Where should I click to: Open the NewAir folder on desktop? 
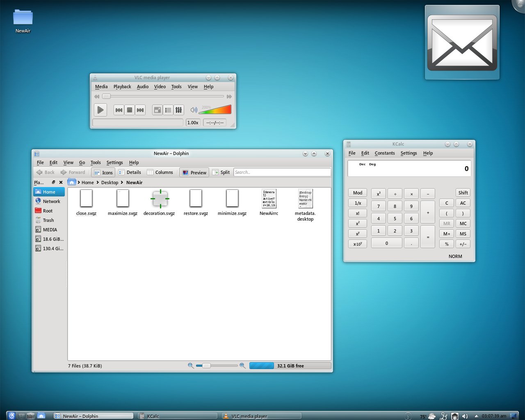click(23, 21)
